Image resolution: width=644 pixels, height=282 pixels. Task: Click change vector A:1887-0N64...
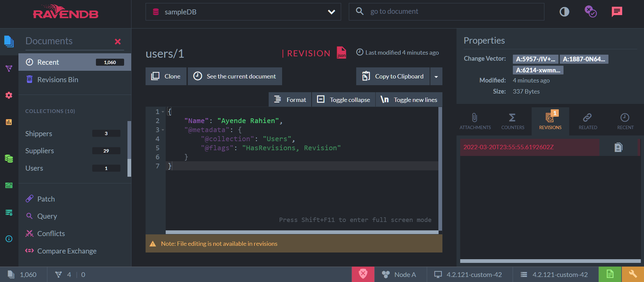coord(584,59)
